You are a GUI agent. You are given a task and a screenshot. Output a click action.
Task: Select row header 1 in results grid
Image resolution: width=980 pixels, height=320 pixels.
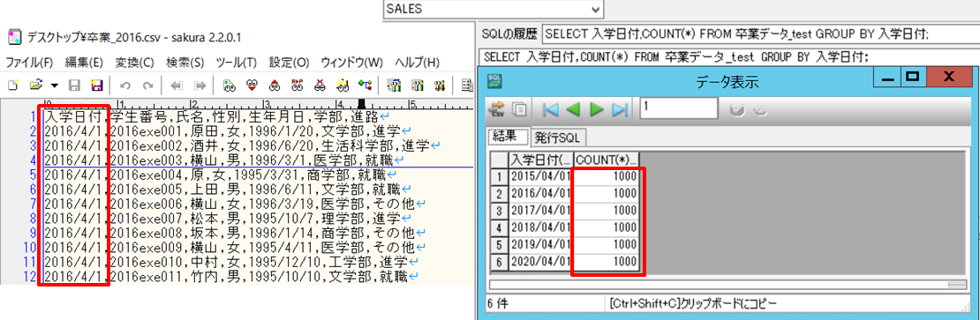point(500,176)
